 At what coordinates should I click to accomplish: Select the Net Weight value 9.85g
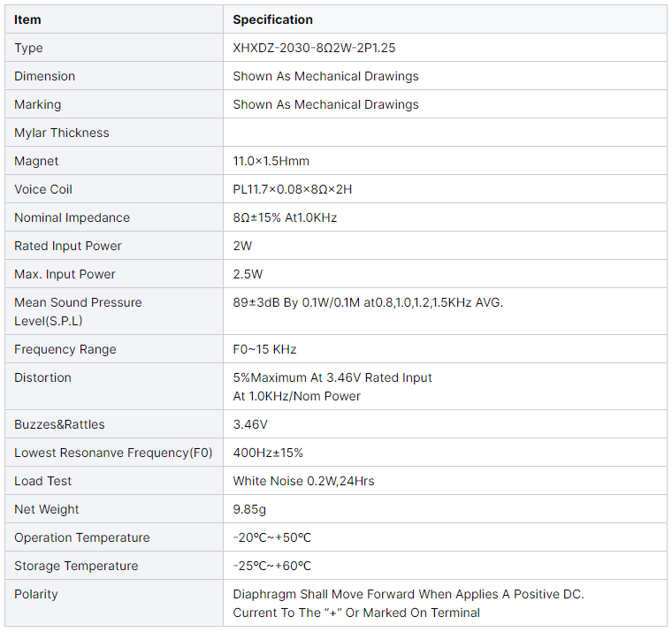[250, 509]
